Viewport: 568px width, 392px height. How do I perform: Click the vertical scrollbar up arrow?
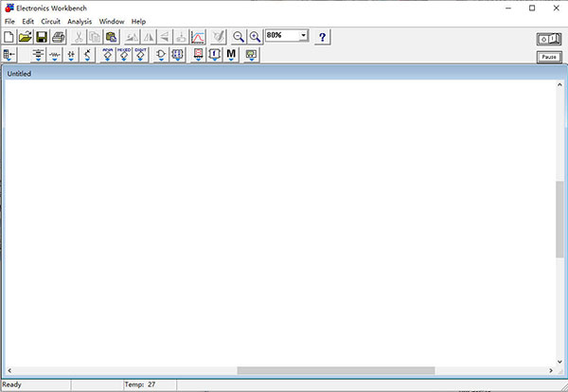pos(559,85)
